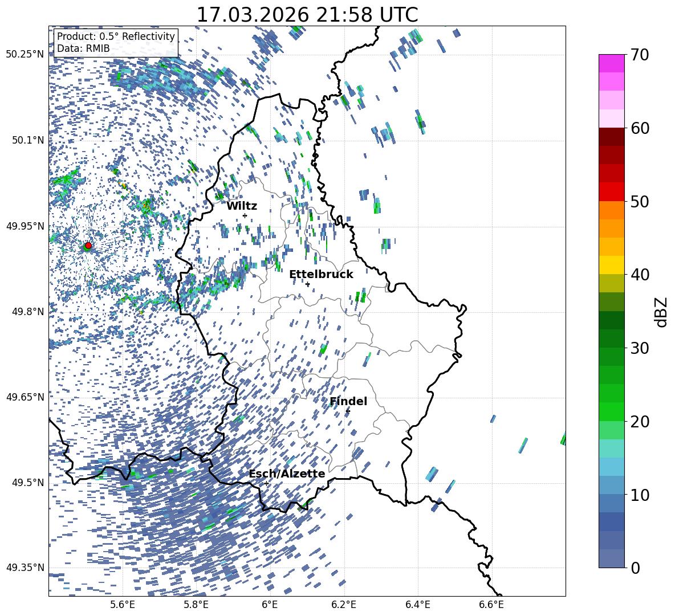The width and height of the screenshot is (675, 616).
Task: Click the 17.03.2026 21:58 UTC title
Action: 307,15
